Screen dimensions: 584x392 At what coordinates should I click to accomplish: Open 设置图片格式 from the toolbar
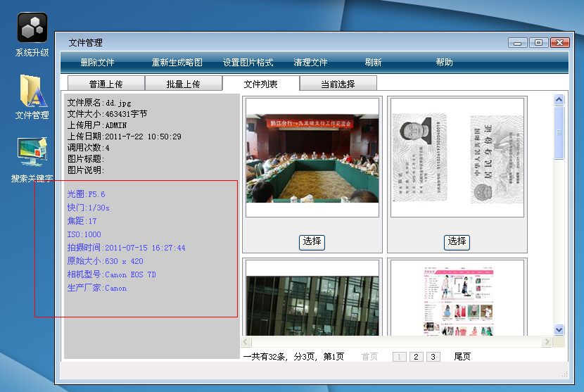(248, 63)
